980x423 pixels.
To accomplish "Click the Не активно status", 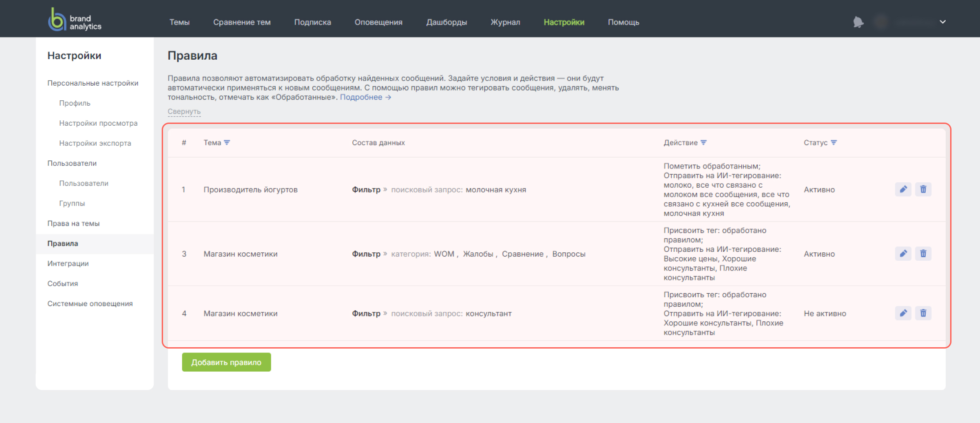I will (825, 313).
